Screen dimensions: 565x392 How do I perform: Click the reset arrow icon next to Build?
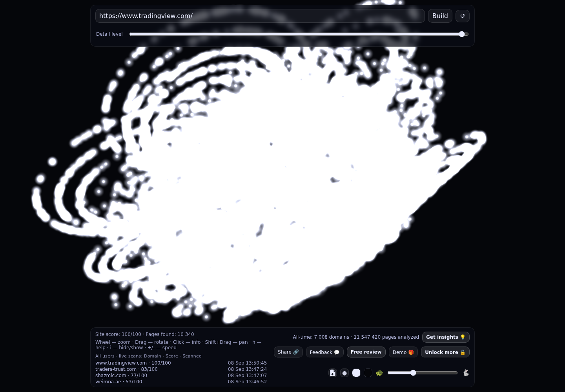click(463, 16)
